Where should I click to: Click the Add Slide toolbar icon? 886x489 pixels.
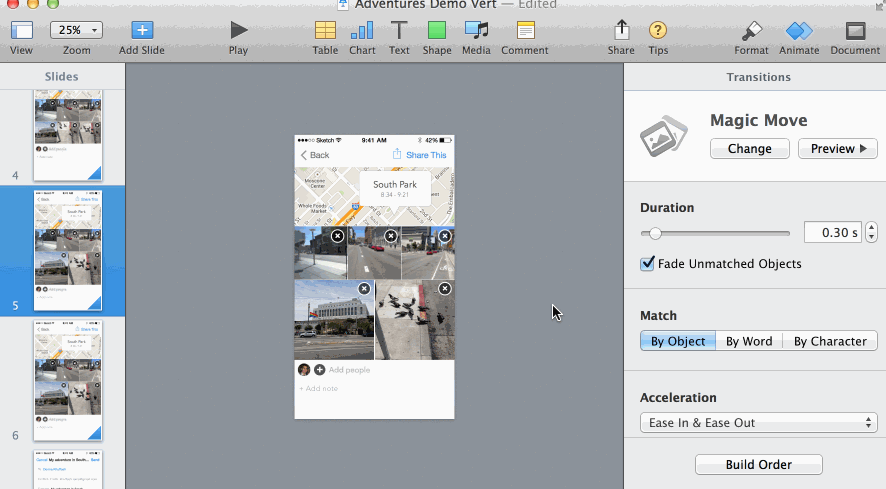click(x=142, y=31)
